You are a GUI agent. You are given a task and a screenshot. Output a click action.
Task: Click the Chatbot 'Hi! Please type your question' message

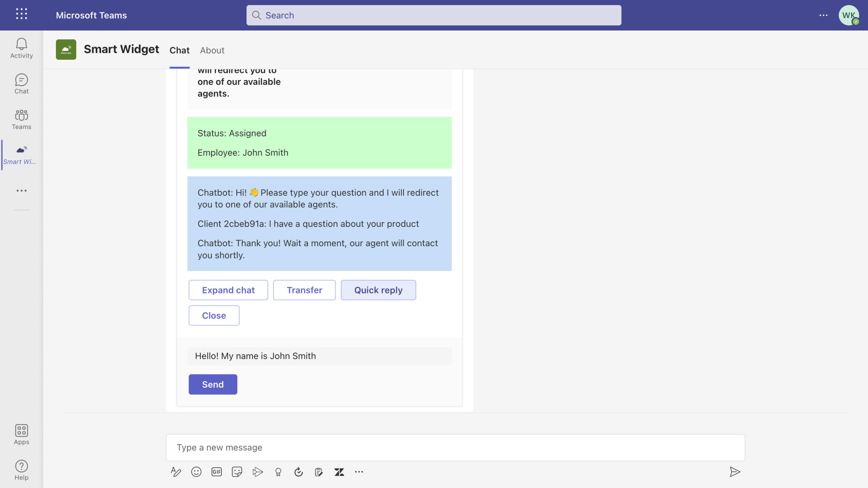coord(318,198)
